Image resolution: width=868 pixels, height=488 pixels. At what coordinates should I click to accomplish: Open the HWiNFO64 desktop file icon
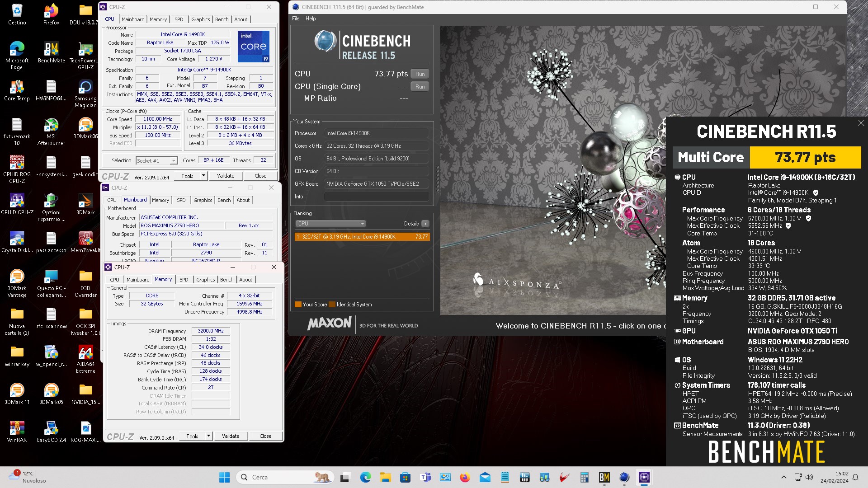[51, 90]
